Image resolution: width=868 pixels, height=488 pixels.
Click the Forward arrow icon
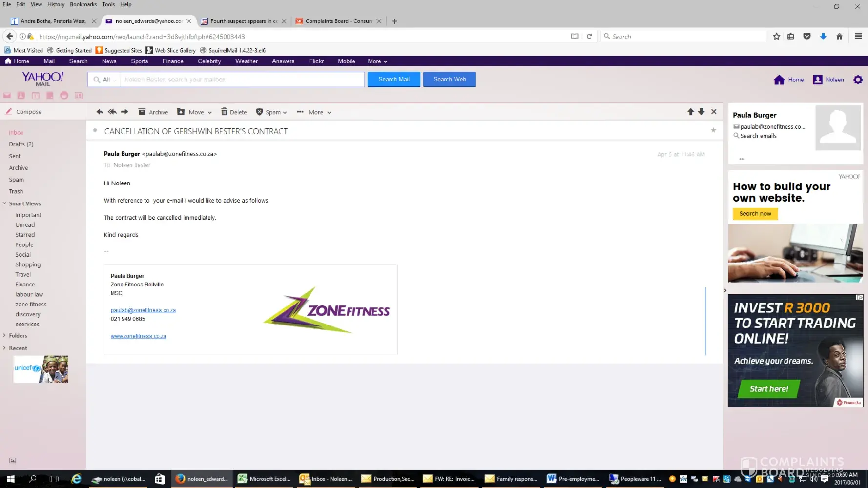[125, 112]
